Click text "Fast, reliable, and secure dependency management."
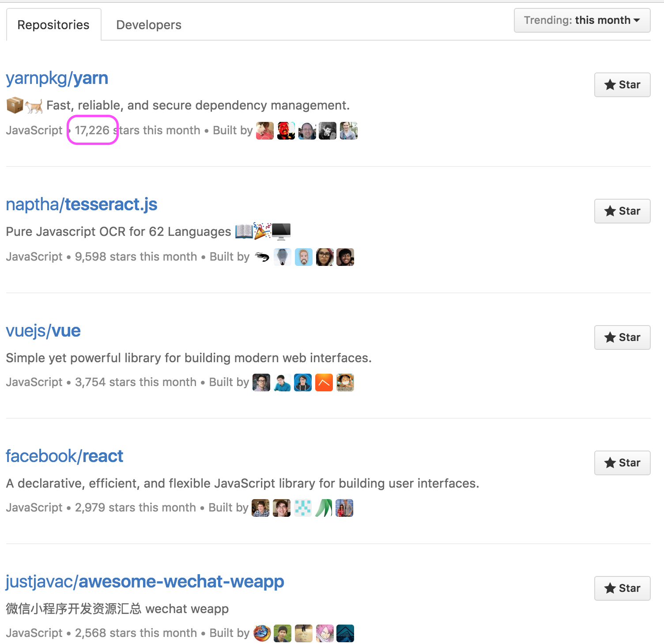Image resolution: width=664 pixels, height=644 pixels. click(198, 106)
